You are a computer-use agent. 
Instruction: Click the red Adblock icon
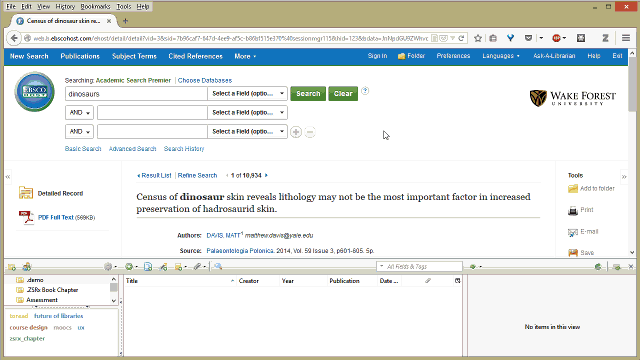pyautogui.click(x=556, y=38)
